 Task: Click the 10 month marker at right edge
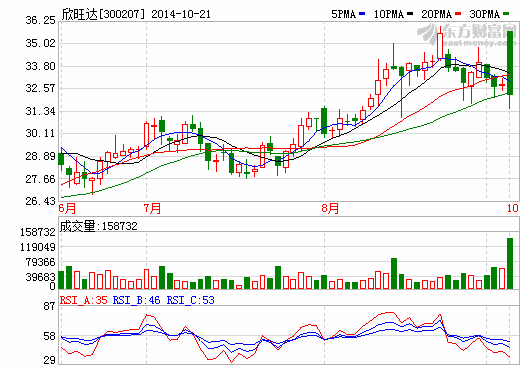point(513,209)
